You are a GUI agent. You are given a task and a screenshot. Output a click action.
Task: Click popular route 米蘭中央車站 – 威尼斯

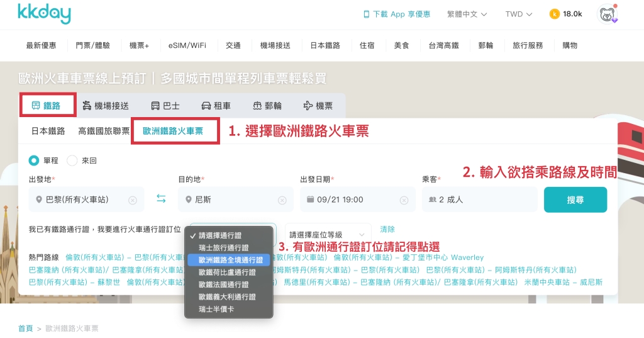point(563,283)
